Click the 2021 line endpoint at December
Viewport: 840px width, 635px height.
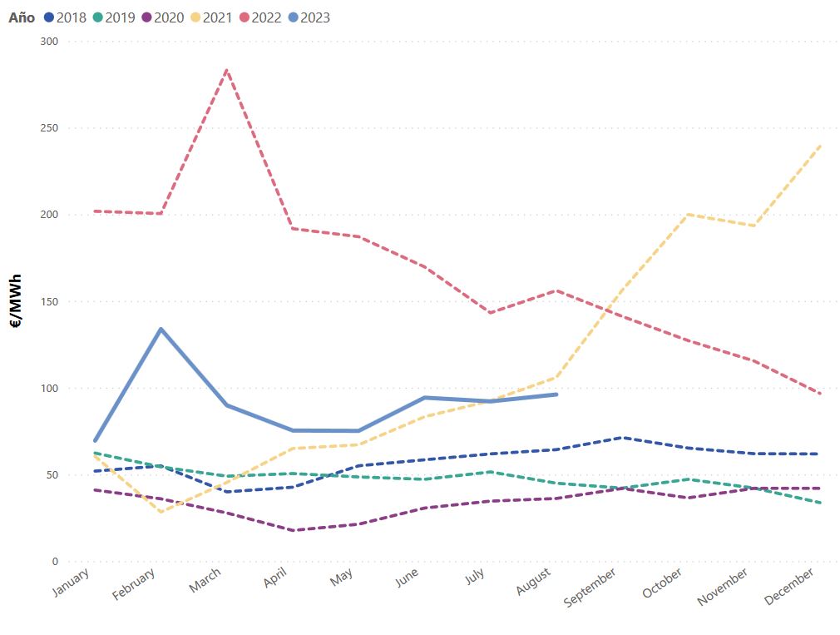[821, 146]
